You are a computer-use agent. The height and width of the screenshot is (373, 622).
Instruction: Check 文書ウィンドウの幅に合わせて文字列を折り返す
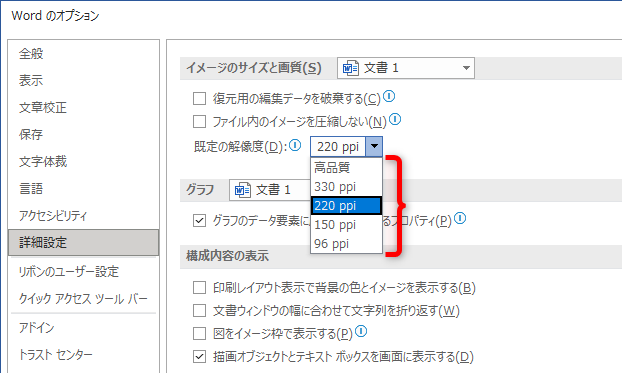pos(199,311)
